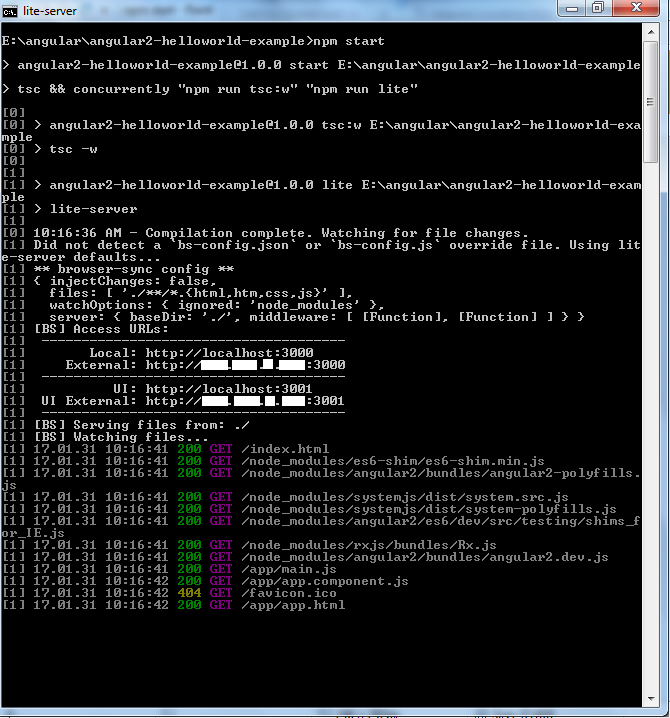Minimize the lite-server window

572,8
